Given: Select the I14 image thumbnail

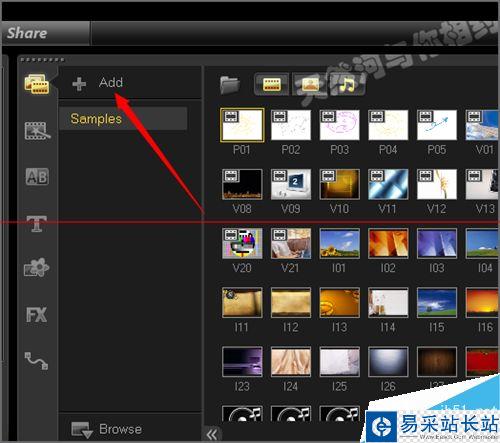Looking at the screenshot, I should pyautogui.click(x=388, y=303).
